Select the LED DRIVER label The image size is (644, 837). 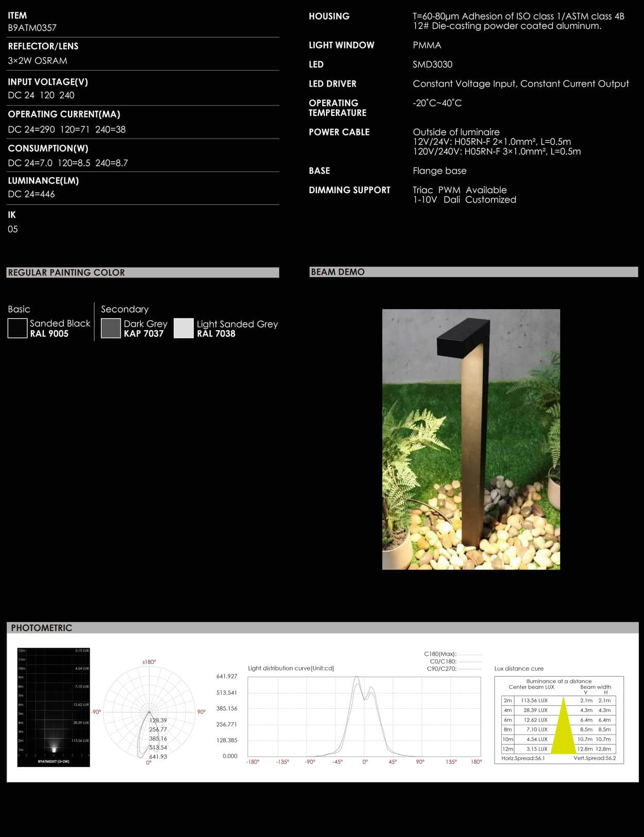pos(332,84)
